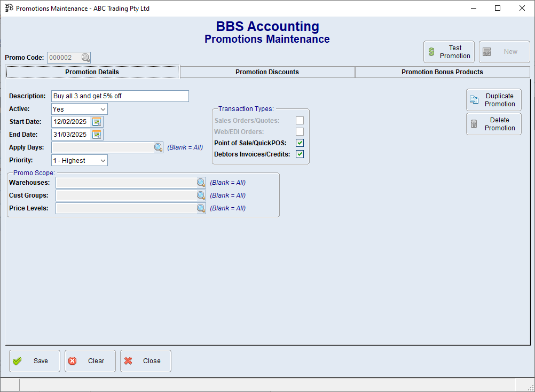Open the Warehouses lookup search icon
The width and height of the screenshot is (535, 392).
(x=201, y=183)
